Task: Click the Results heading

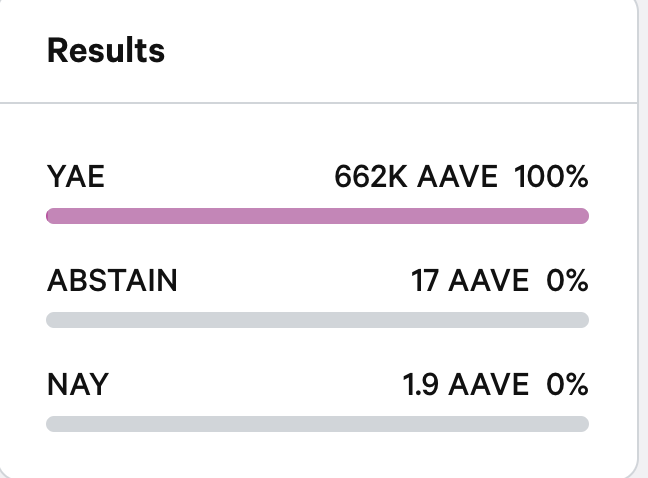Action: pos(106,50)
